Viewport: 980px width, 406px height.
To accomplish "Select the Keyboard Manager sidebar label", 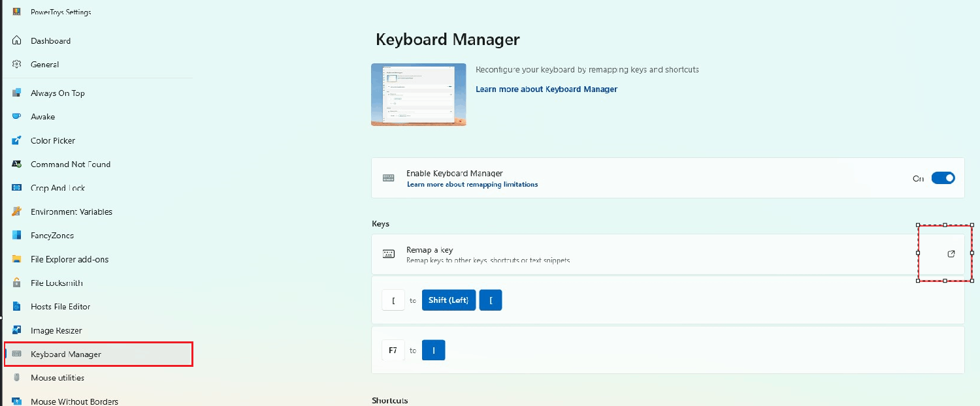I will [66, 354].
